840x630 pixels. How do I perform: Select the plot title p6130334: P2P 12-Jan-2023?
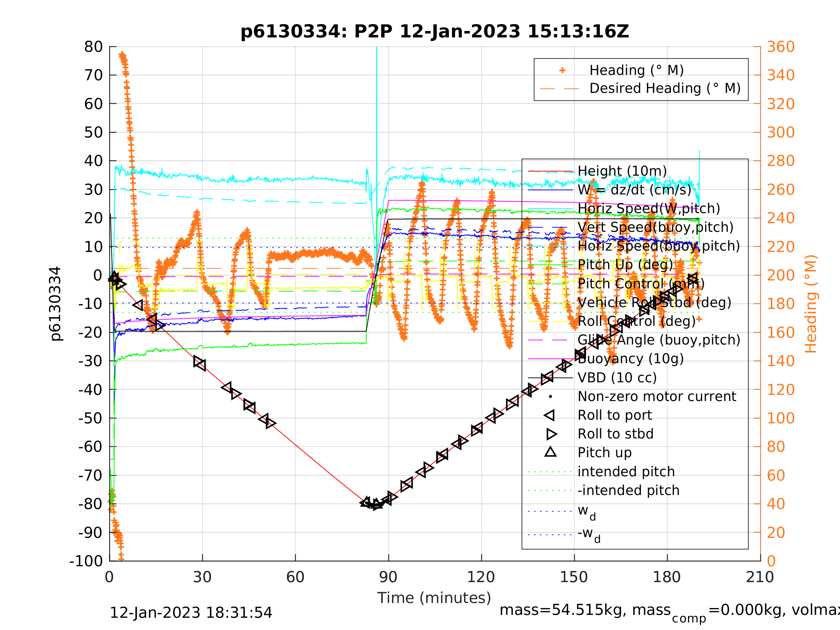(x=435, y=32)
